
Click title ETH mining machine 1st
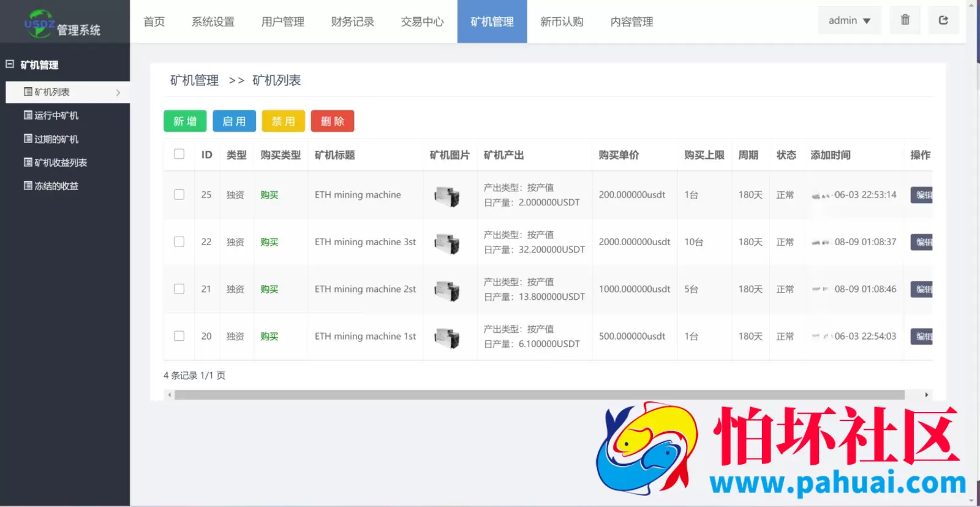click(365, 337)
